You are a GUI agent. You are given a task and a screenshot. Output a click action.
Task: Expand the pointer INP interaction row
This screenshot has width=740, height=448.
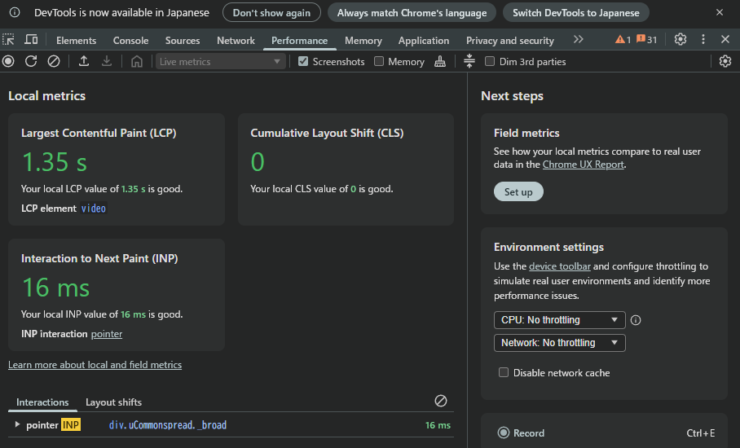coord(17,425)
